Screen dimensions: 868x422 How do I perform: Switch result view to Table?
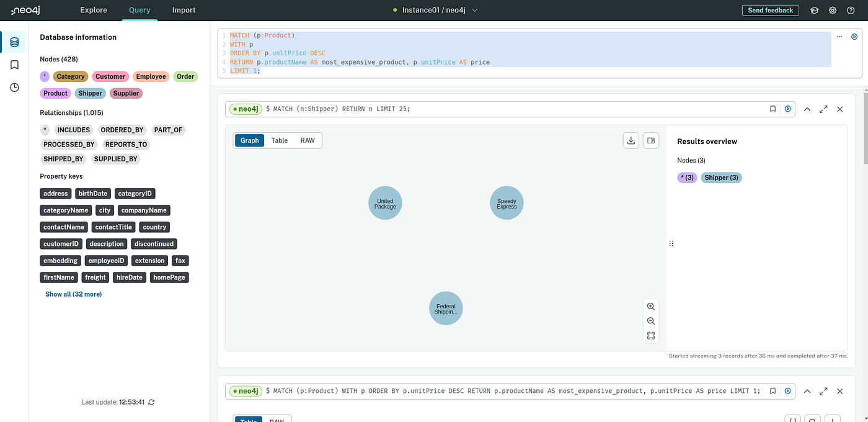[x=280, y=140]
